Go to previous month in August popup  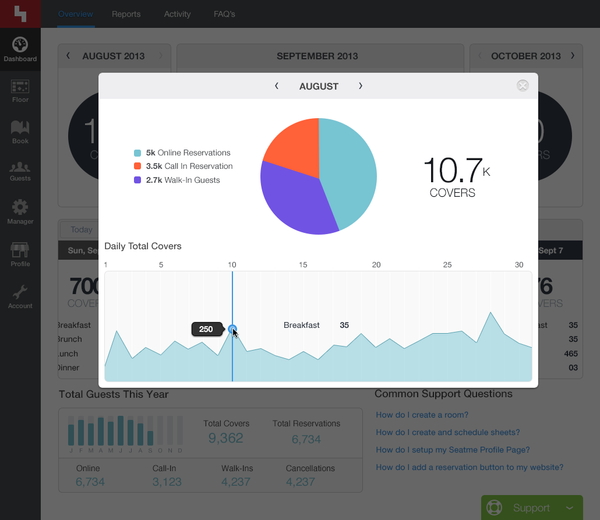pos(277,86)
